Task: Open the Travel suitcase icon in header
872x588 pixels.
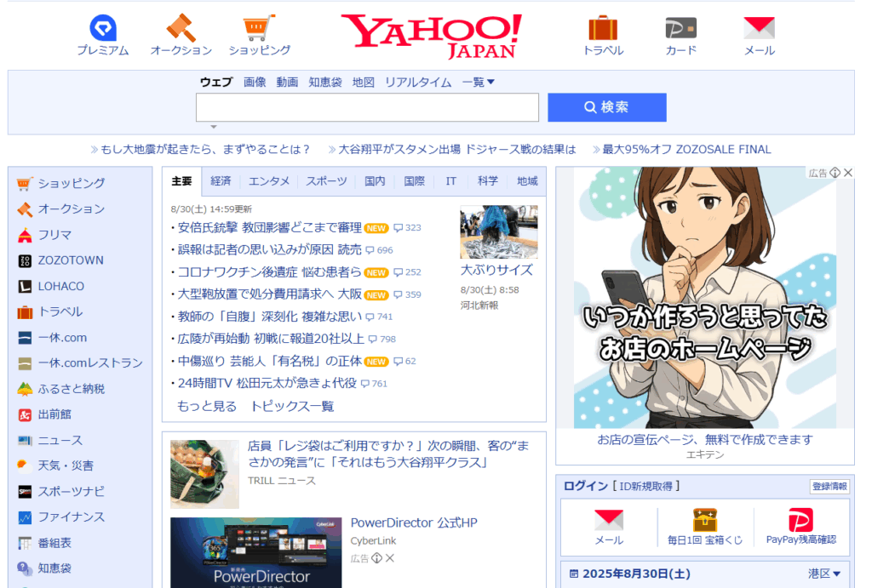Action: pos(603,28)
